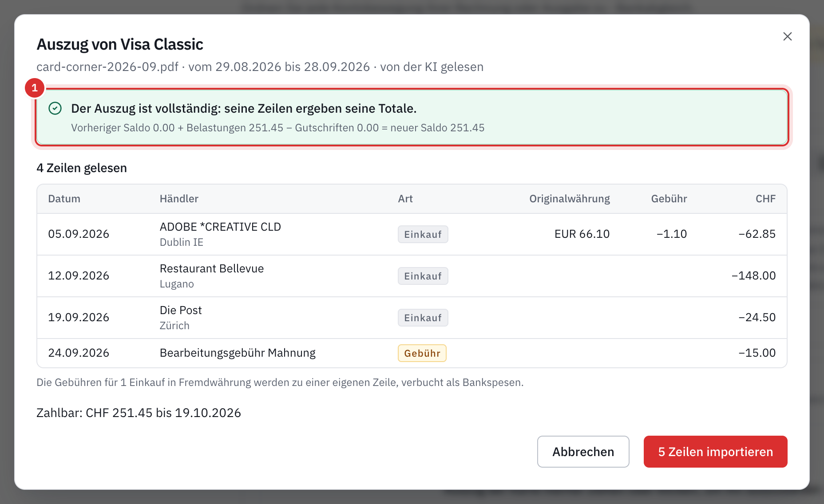Click the CHF column header
Image resolution: width=824 pixels, height=504 pixels.
click(766, 199)
